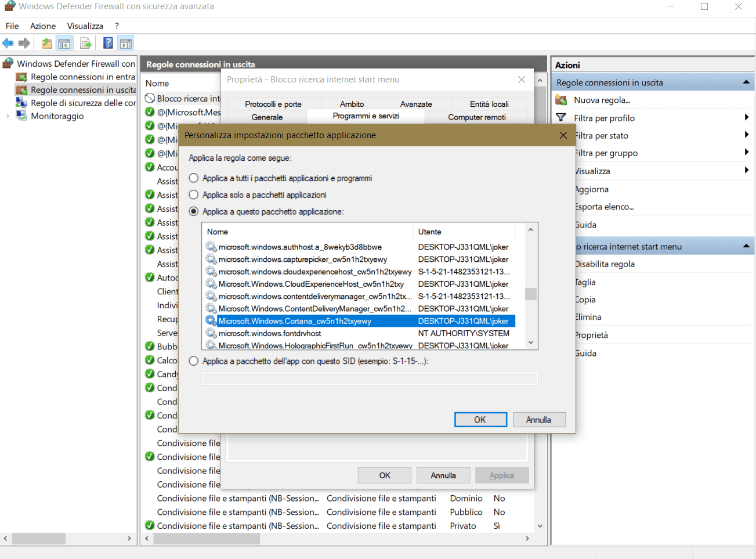Click the package list vertical scrollbar thumb
This screenshot has width=756, height=559.
530,294
